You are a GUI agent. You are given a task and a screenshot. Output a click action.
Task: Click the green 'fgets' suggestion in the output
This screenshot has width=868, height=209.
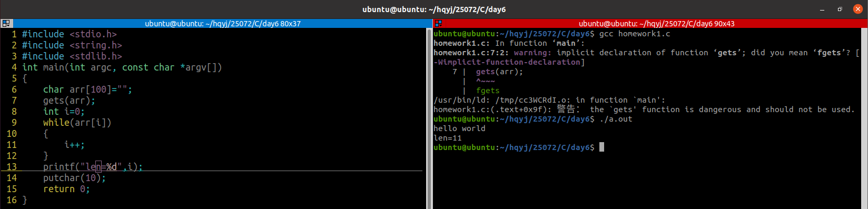pos(488,91)
